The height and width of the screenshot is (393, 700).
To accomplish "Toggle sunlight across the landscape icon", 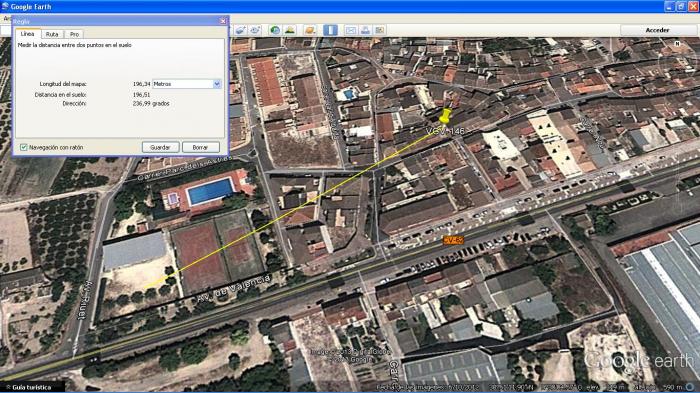I will (290, 30).
